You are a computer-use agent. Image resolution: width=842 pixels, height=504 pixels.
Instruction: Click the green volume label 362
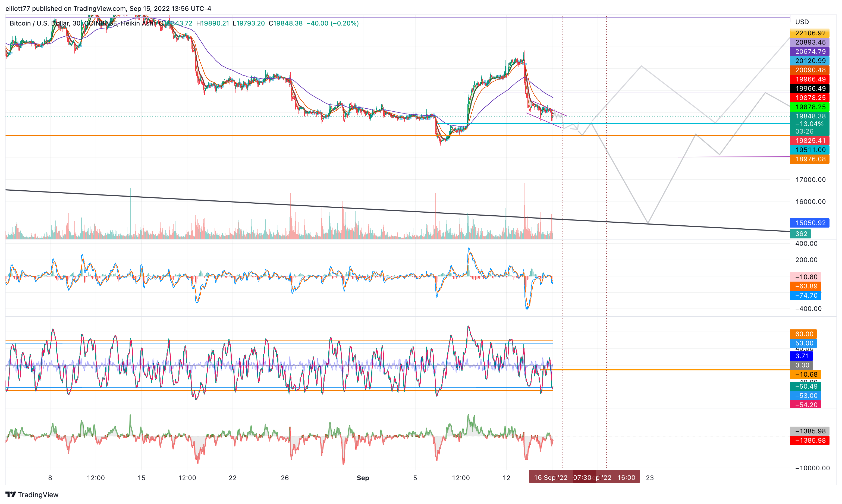point(800,234)
